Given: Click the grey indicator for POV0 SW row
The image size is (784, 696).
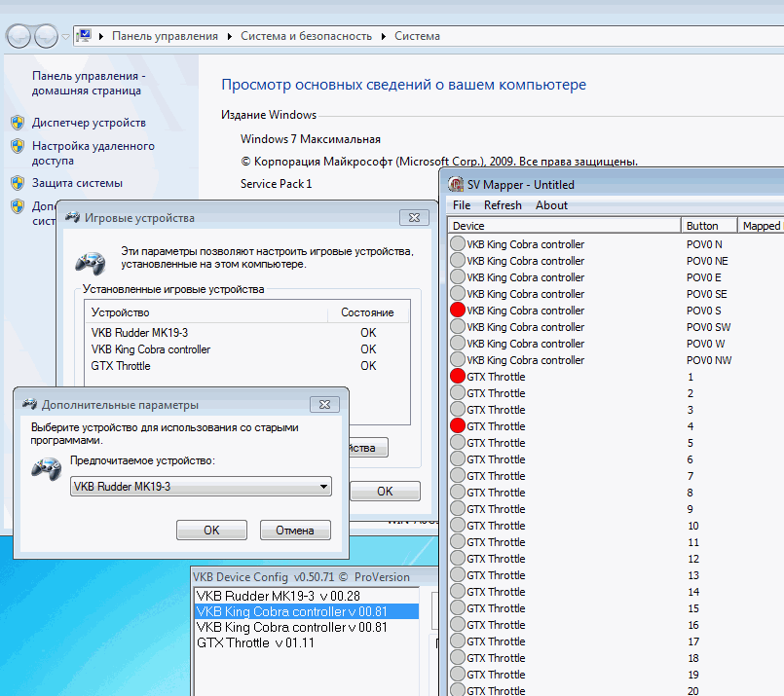Looking at the screenshot, I should click(458, 326).
